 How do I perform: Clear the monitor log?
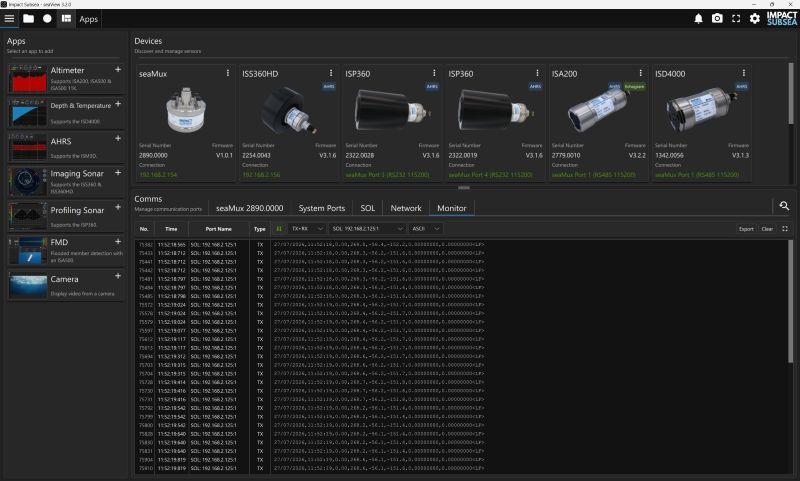pyautogui.click(x=767, y=229)
